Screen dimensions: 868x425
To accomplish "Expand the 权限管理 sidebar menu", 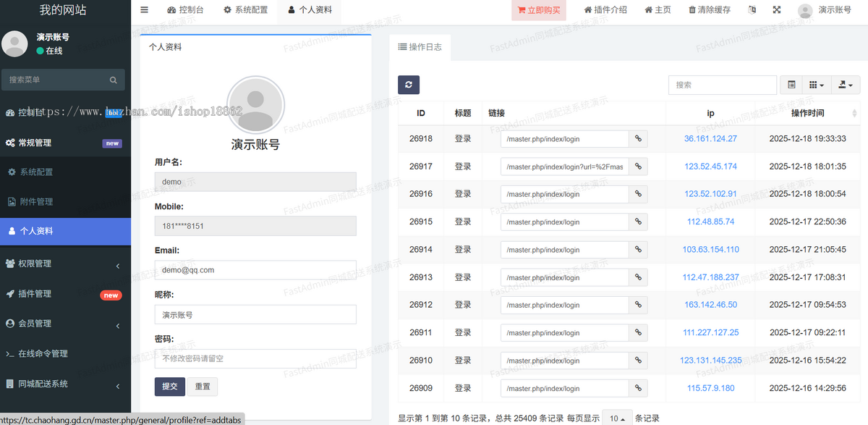I will 65,264.
